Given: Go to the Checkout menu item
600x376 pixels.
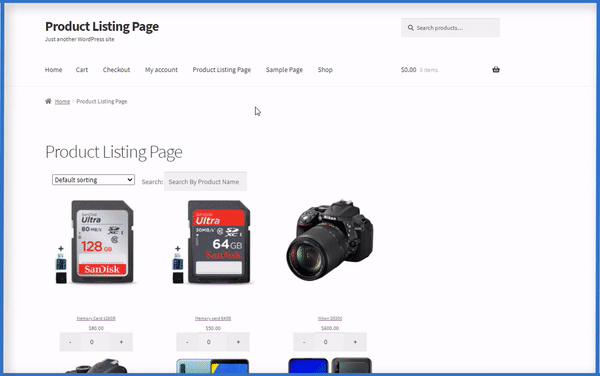Looking at the screenshot, I should (x=116, y=70).
